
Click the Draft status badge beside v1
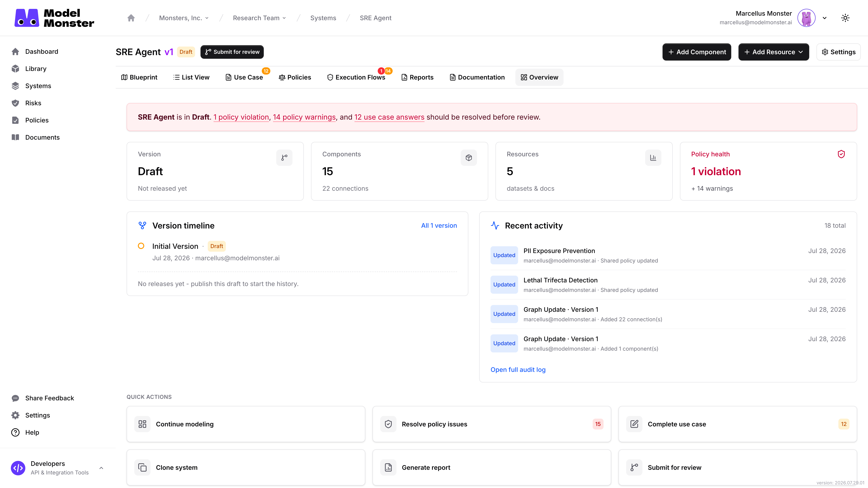pyautogui.click(x=186, y=52)
